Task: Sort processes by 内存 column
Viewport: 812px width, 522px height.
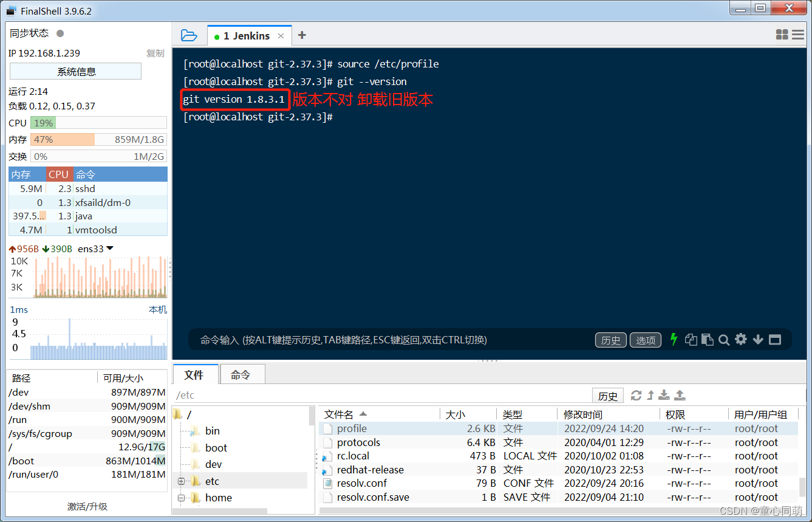Action: [27, 174]
